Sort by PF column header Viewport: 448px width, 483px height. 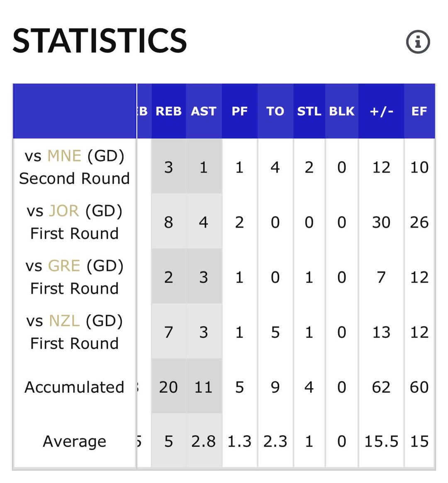coord(239,111)
